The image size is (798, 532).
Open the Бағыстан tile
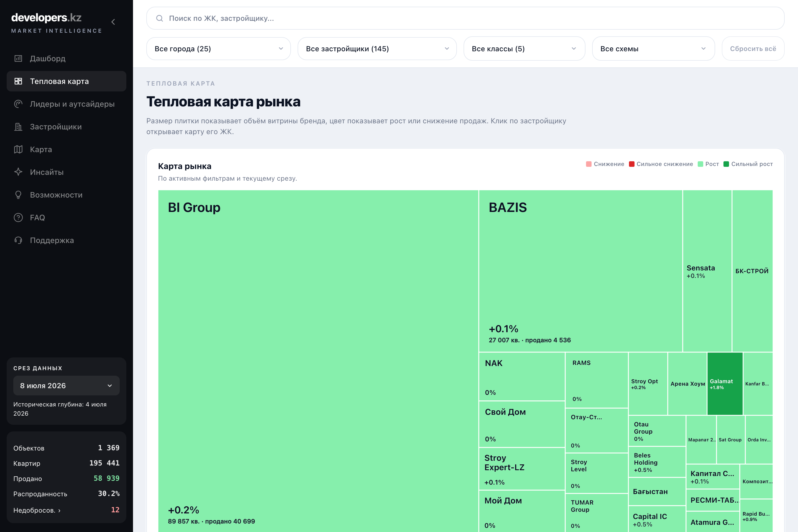coord(657,492)
